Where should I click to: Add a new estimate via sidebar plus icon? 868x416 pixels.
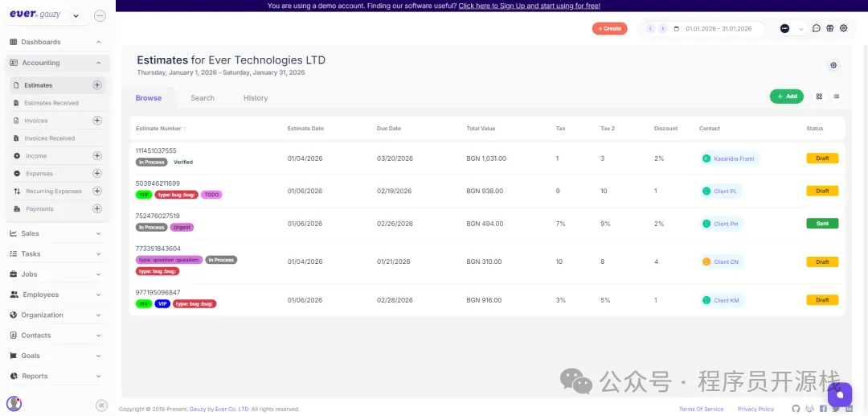tap(97, 85)
